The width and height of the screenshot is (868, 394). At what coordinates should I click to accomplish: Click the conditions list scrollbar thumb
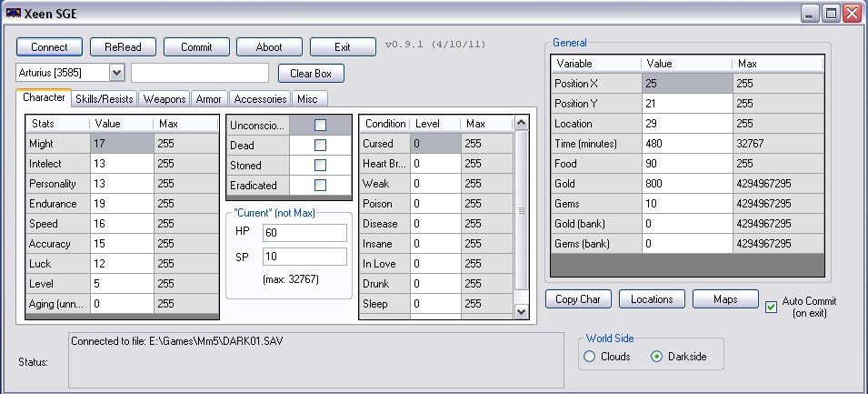click(522, 210)
